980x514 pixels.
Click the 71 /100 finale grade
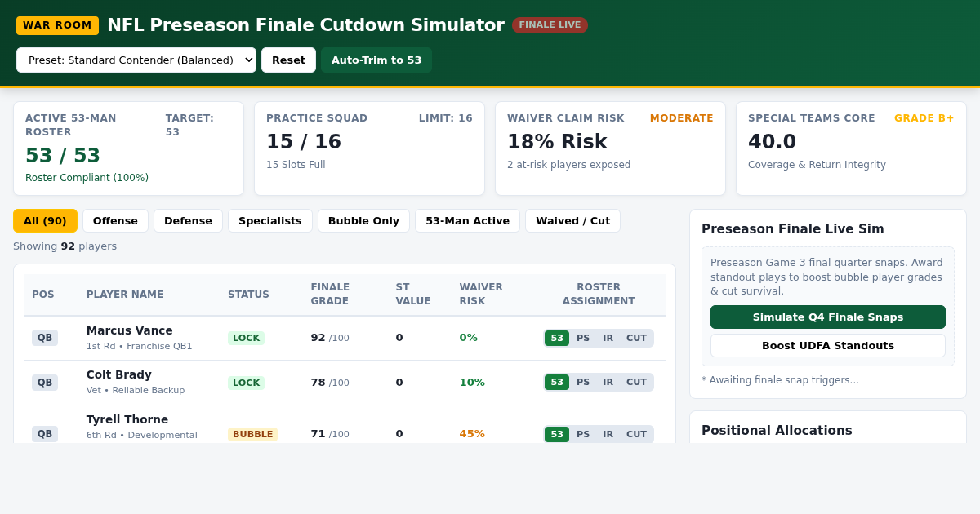pos(330,434)
